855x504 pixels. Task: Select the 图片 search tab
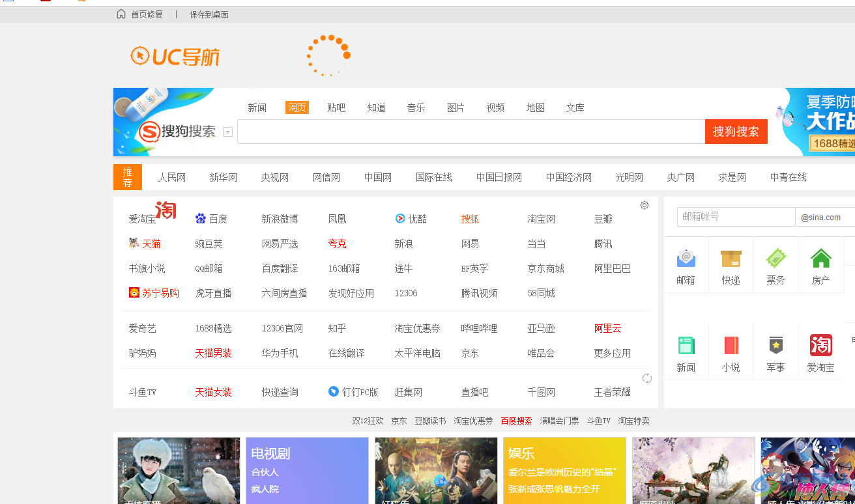pyautogui.click(x=456, y=108)
